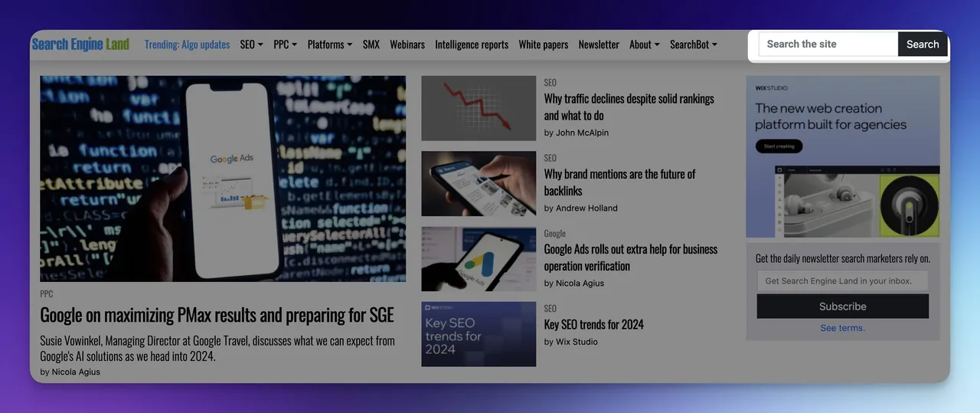This screenshot has width=980, height=413.
Task: Open the red declining arrow chart thumbnail
Action: 479,108
